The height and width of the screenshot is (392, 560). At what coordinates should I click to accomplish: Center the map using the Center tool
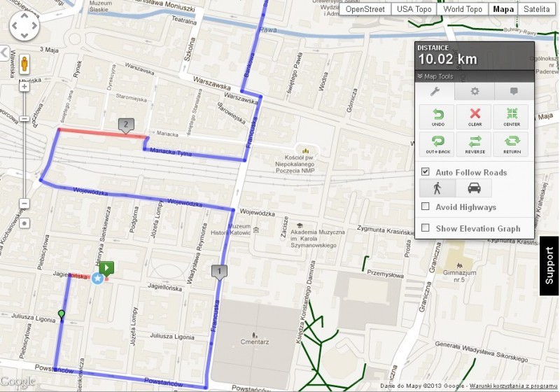512,117
